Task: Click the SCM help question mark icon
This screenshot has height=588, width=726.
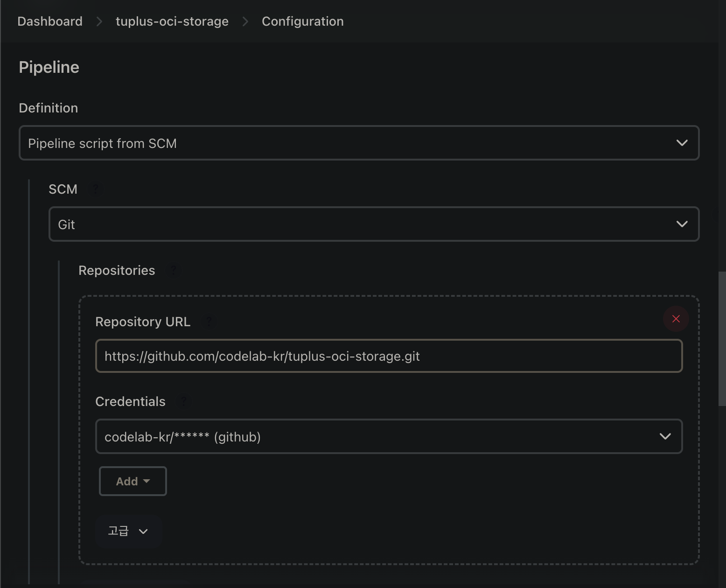Action: point(96,189)
